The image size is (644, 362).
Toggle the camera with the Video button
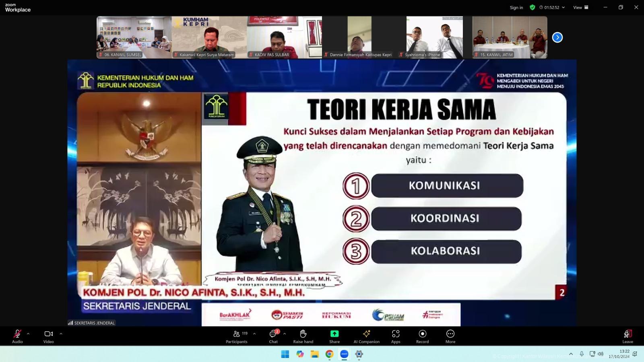49,336
